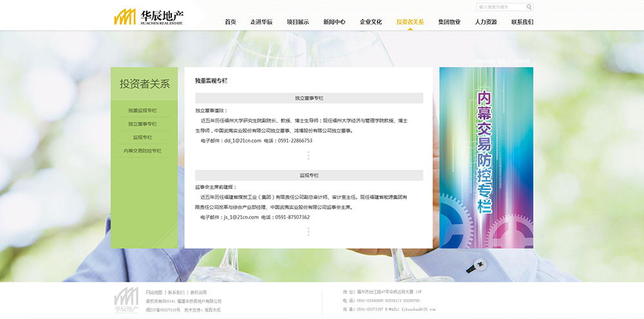
Task: Click the search magnifier icon
Action: click(529, 7)
